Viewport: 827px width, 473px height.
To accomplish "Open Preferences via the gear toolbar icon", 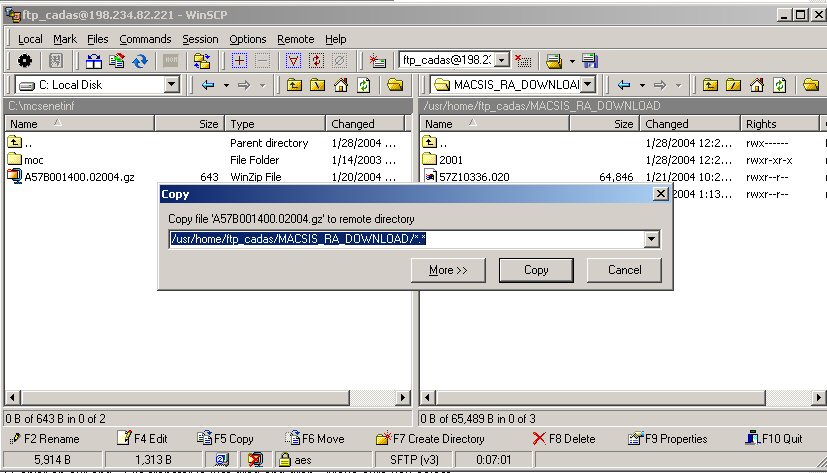I will 24,61.
